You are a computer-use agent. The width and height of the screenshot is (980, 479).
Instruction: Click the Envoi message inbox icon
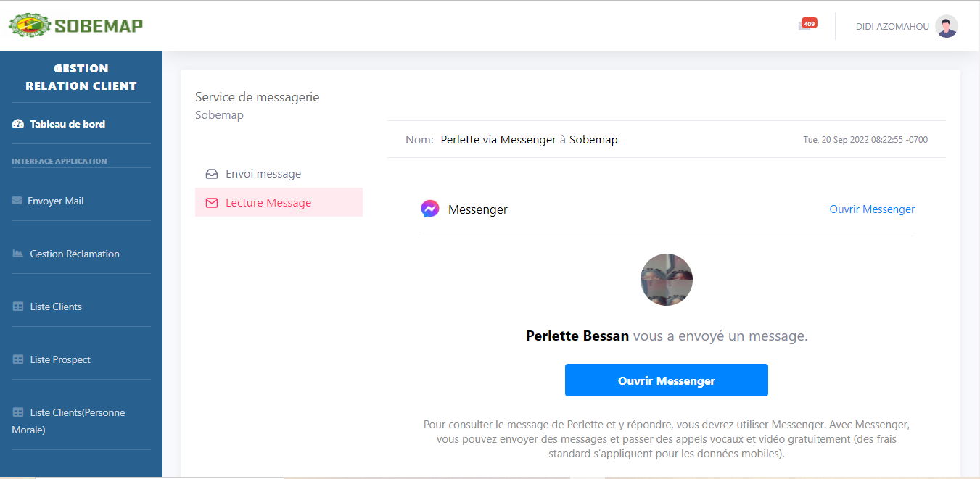click(212, 174)
